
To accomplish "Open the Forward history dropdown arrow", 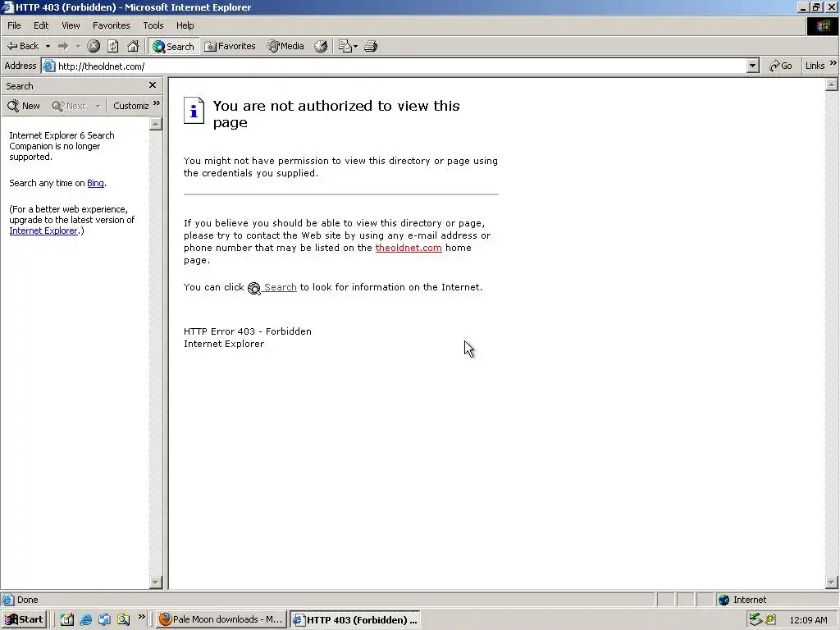I will coord(78,46).
